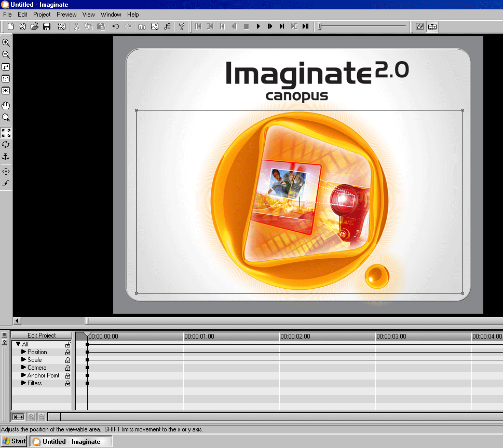Click the wizard starburst icon next to New
This screenshot has height=448, width=503.
pos(22,26)
